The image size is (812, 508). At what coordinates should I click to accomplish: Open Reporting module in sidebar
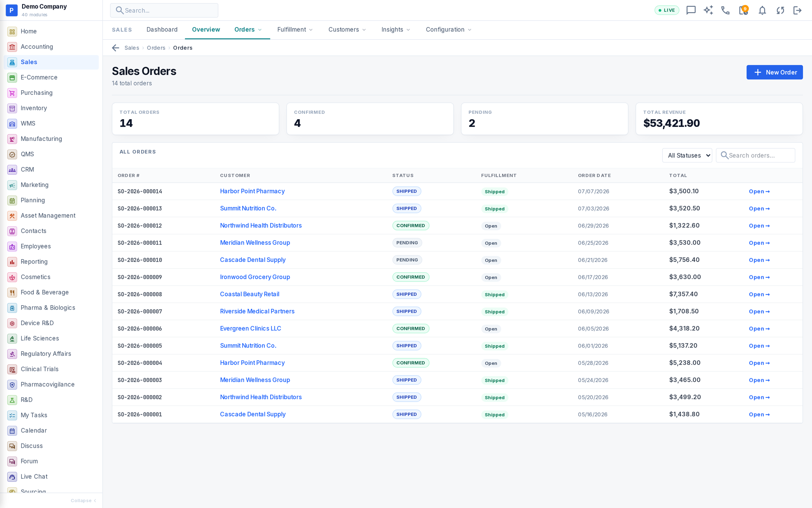click(51, 261)
